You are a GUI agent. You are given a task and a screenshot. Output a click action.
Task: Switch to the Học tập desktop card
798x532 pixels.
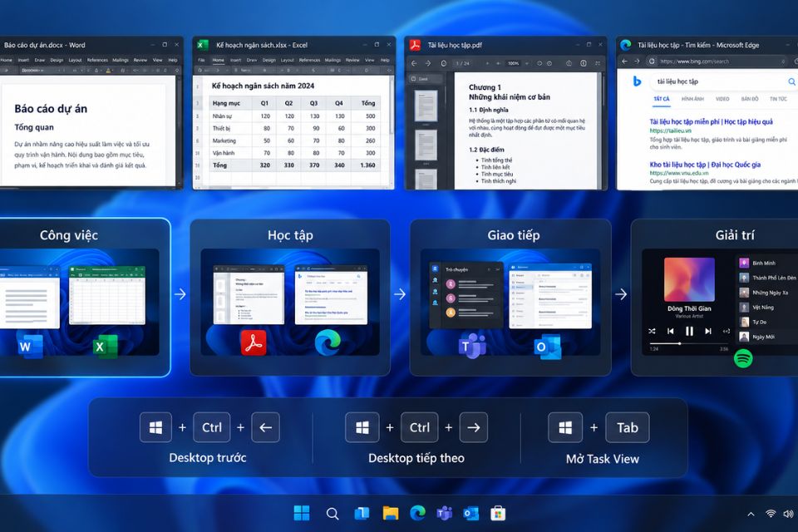(290, 298)
